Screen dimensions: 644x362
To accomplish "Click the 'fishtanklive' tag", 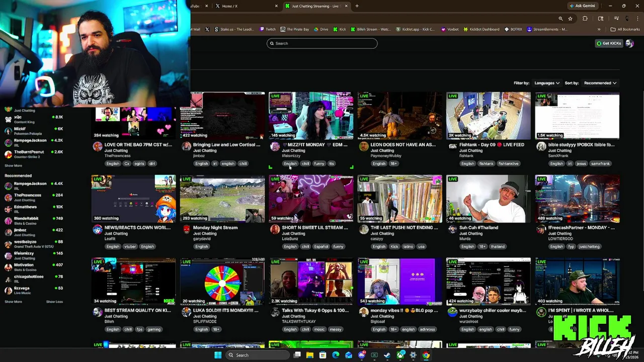I will pos(508,163).
